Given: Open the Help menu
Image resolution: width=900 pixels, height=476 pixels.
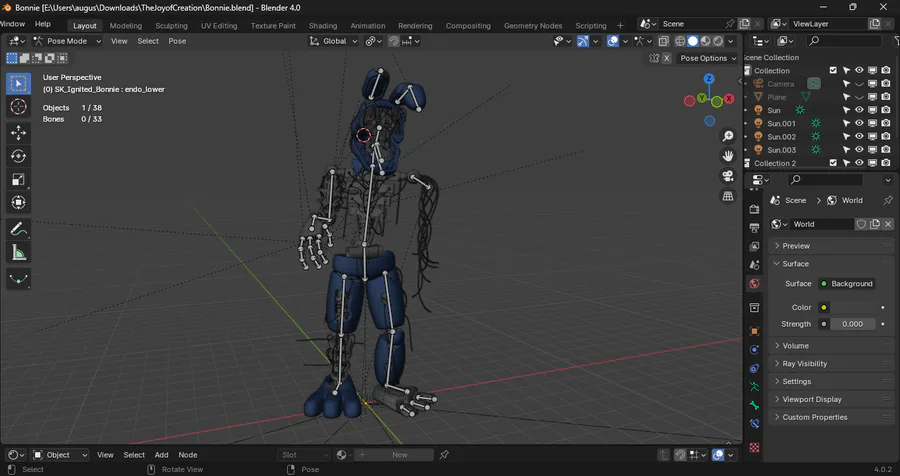Looking at the screenshot, I should (x=43, y=24).
